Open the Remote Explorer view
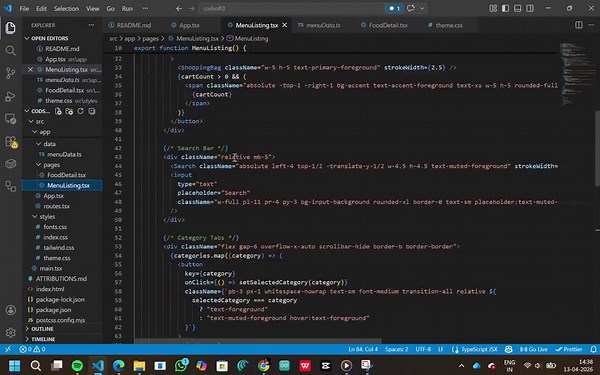600x375 pixels. tap(10, 119)
